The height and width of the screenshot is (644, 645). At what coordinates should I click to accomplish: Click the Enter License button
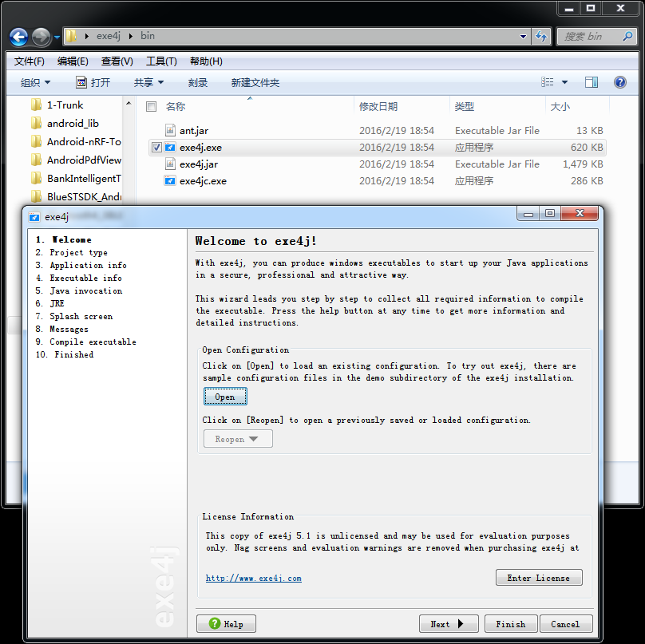[x=539, y=578]
